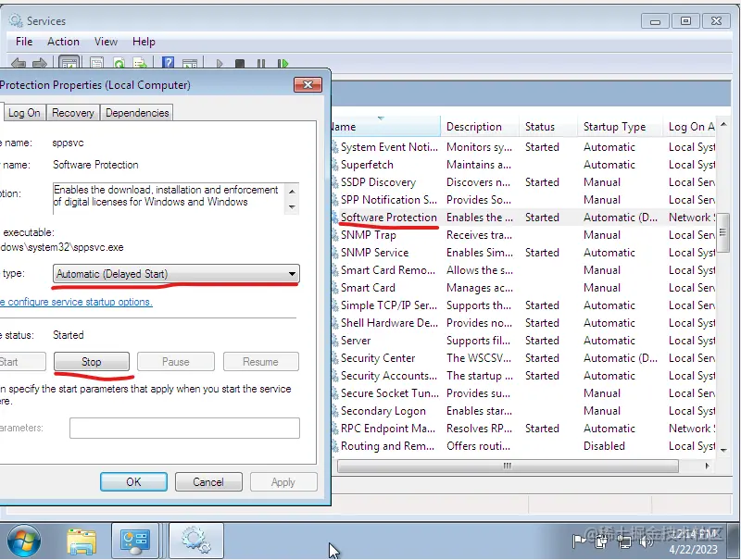The height and width of the screenshot is (560, 741).
Task: Open the Action Center flag tray icon
Action: [579, 541]
